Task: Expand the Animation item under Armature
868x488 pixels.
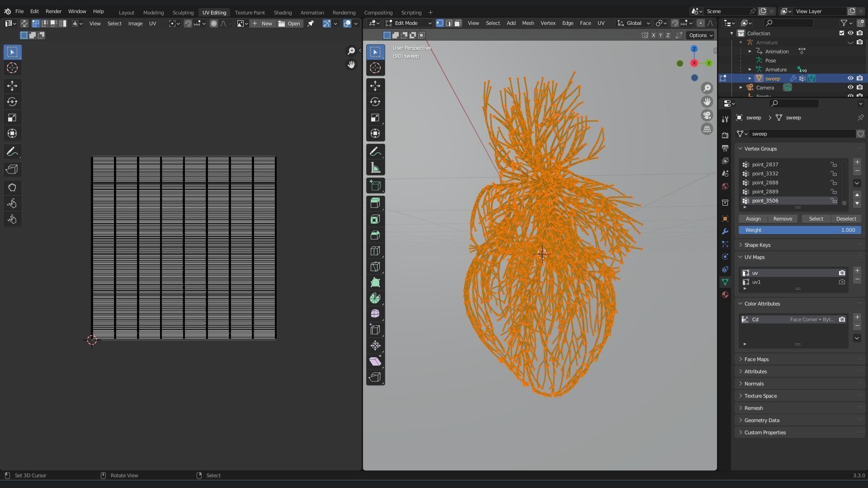Action: [750, 52]
